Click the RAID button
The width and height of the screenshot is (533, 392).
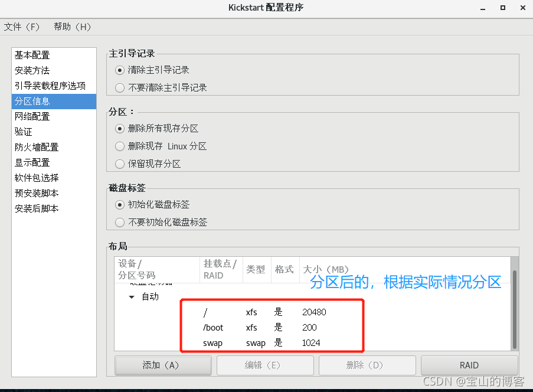tap(469, 365)
